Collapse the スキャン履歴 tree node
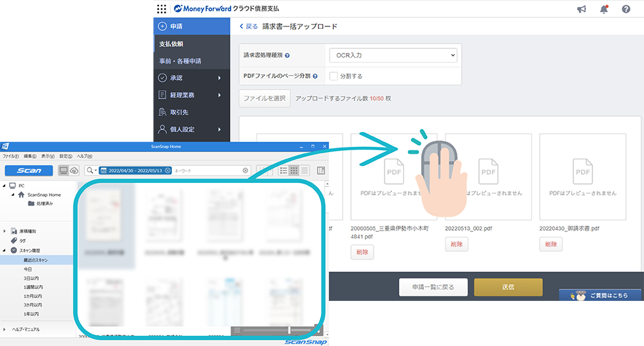The height and width of the screenshot is (346, 644). coord(5,250)
